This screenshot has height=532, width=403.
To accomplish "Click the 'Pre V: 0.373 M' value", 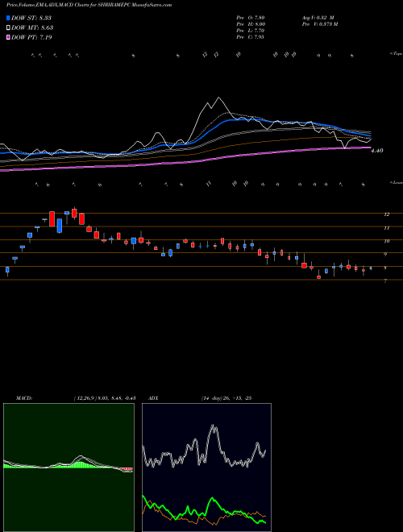I will pyautogui.click(x=319, y=24).
